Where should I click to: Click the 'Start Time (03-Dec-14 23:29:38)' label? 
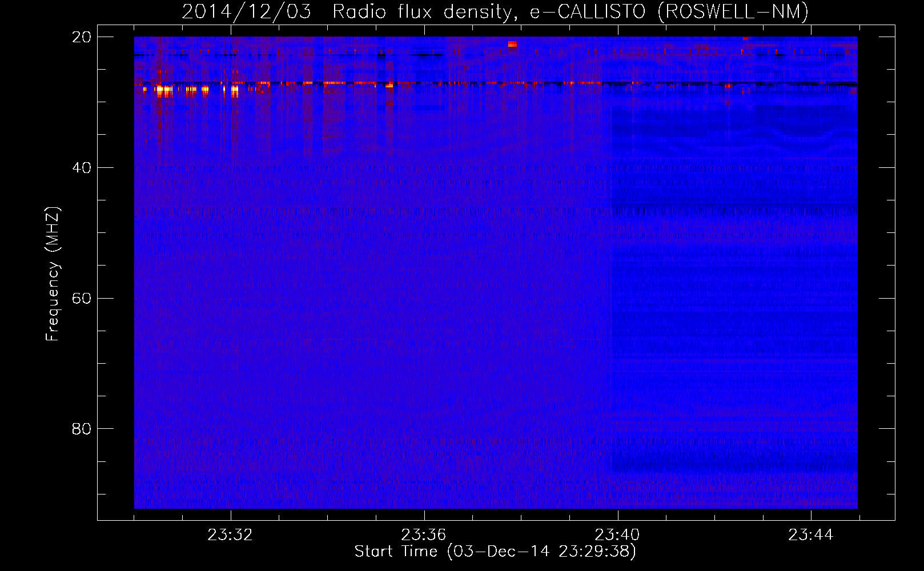[495, 552]
